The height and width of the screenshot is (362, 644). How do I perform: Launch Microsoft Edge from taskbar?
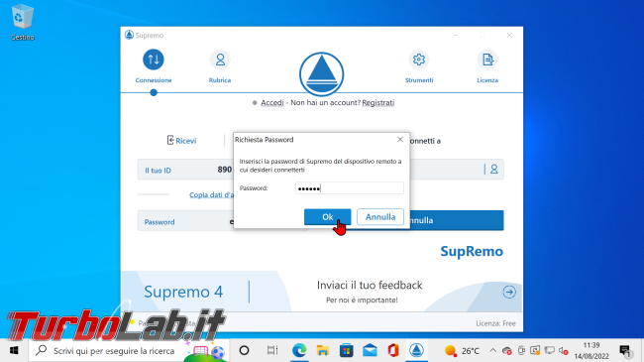click(x=299, y=350)
